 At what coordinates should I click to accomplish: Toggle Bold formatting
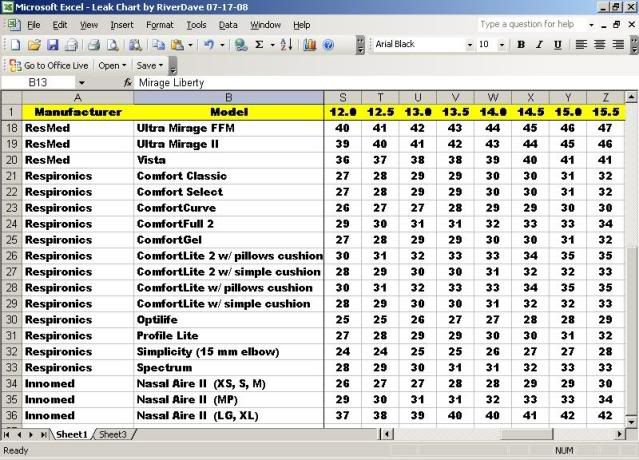pos(521,45)
